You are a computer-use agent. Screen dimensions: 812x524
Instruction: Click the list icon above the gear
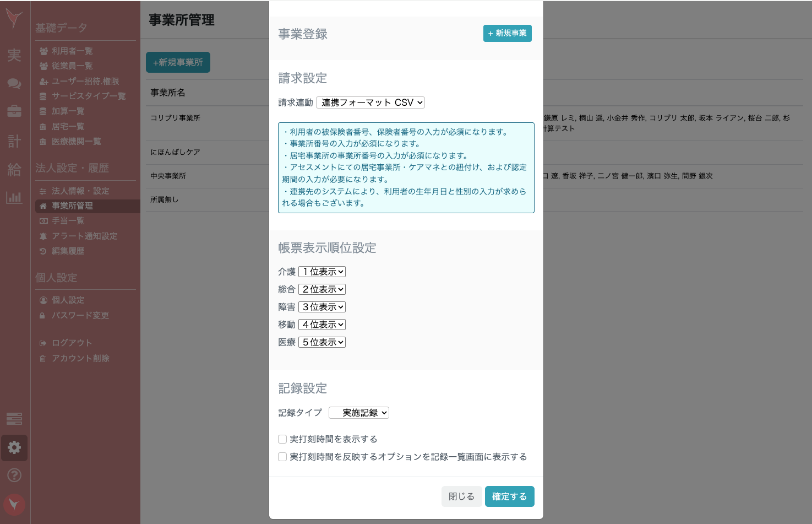pos(14,419)
